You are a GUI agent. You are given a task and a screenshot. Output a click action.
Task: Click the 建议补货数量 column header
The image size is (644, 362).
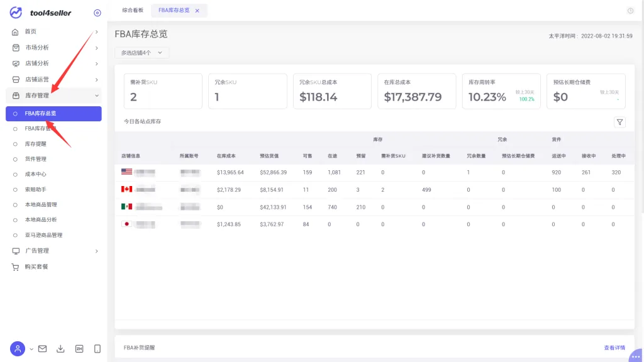point(436,156)
